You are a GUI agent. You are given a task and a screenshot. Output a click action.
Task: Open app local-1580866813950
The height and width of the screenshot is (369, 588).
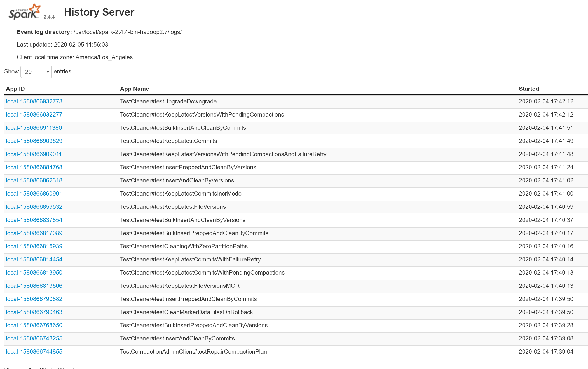click(x=34, y=273)
